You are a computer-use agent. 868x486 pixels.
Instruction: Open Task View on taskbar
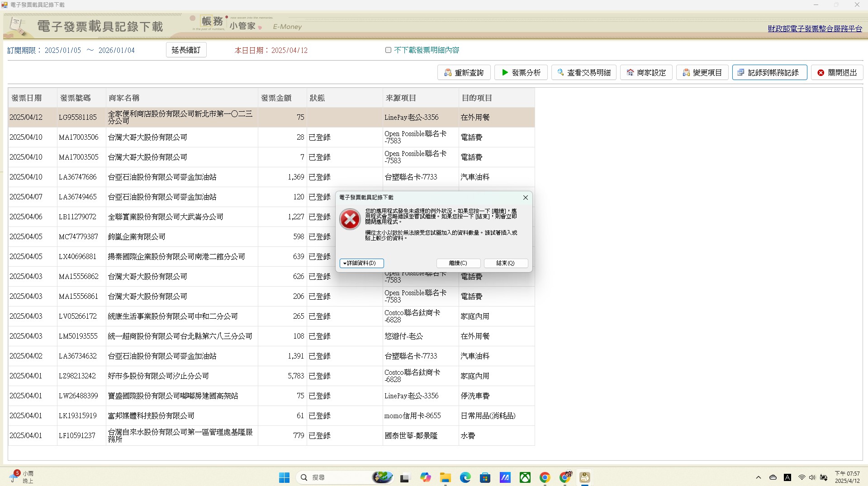(x=404, y=477)
